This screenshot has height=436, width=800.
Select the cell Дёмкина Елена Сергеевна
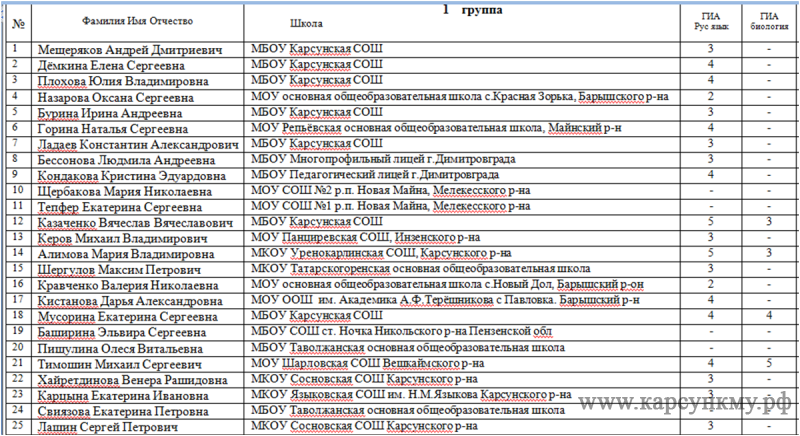[x=111, y=66]
